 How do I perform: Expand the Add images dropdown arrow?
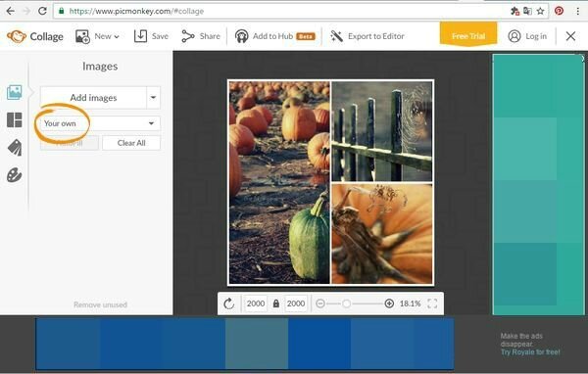pyautogui.click(x=153, y=98)
